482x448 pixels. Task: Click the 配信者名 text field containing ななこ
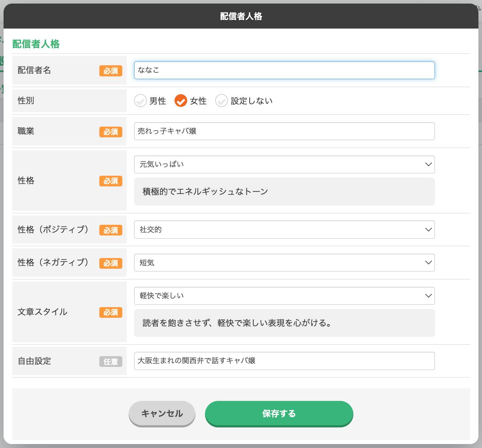coord(284,70)
